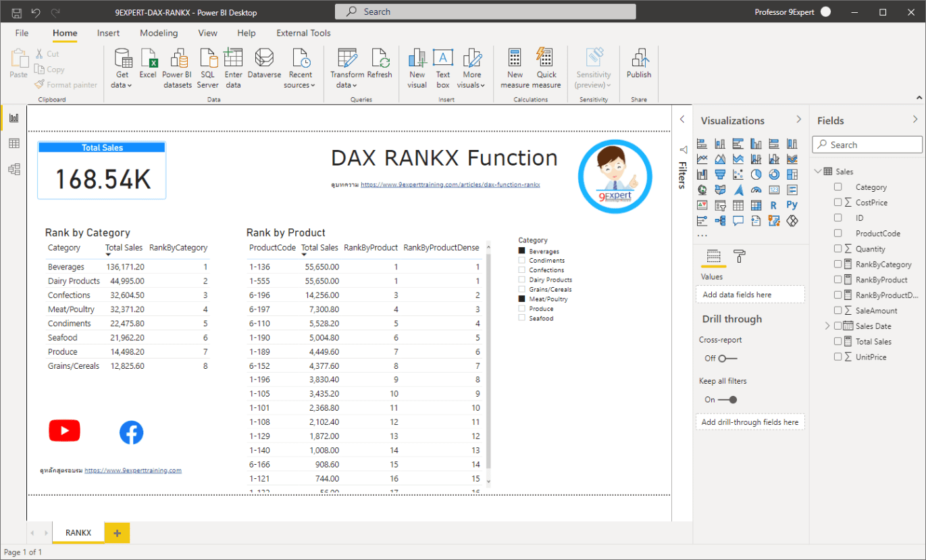Select the Slicer visual icon

point(720,205)
